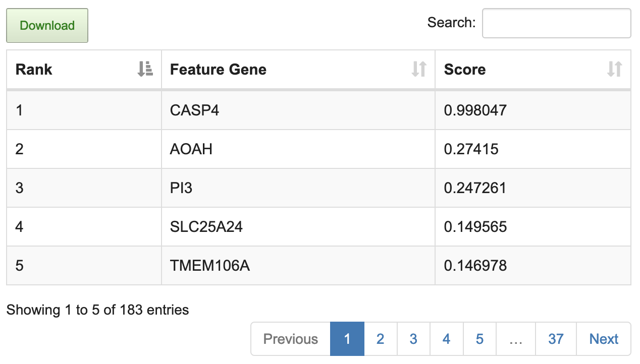Click the CASP4 gene cell
This screenshot has width=640, height=364.
(195, 110)
